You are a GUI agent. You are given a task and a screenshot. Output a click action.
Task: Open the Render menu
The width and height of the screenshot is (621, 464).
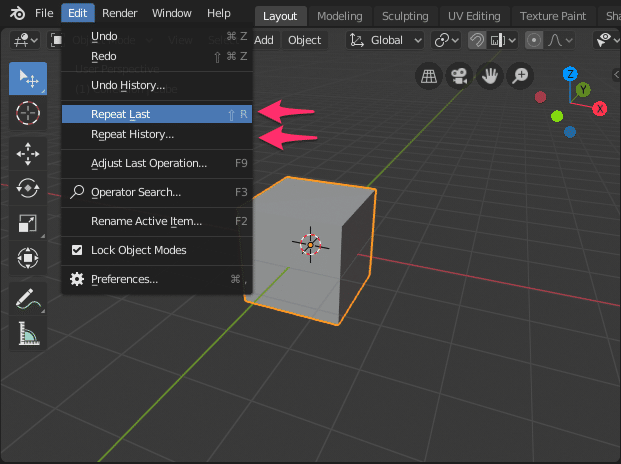click(x=120, y=13)
